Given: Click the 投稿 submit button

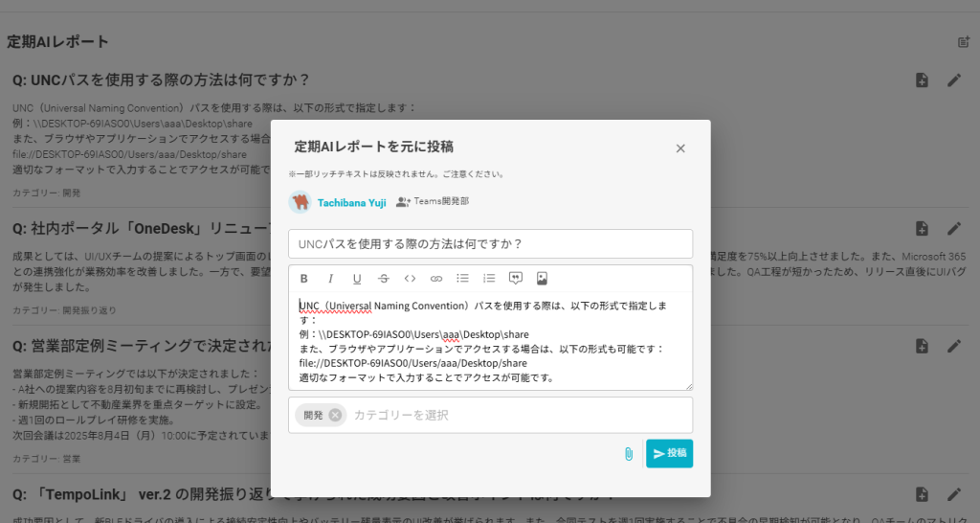Looking at the screenshot, I should pyautogui.click(x=669, y=454).
